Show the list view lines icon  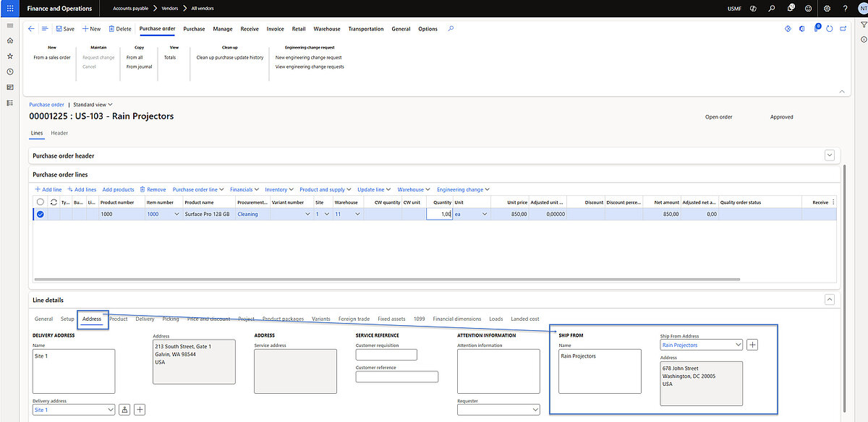45,29
